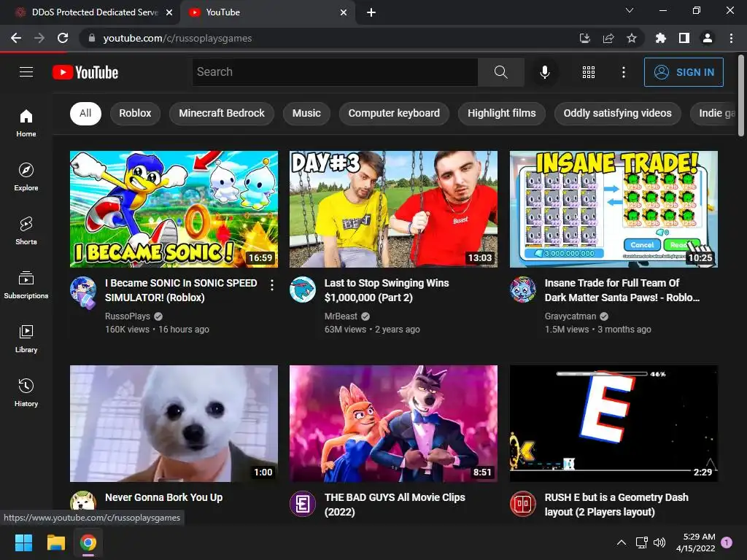This screenshot has width=747, height=560.
Task: Open MrBeast channel avatar
Action: tap(303, 289)
